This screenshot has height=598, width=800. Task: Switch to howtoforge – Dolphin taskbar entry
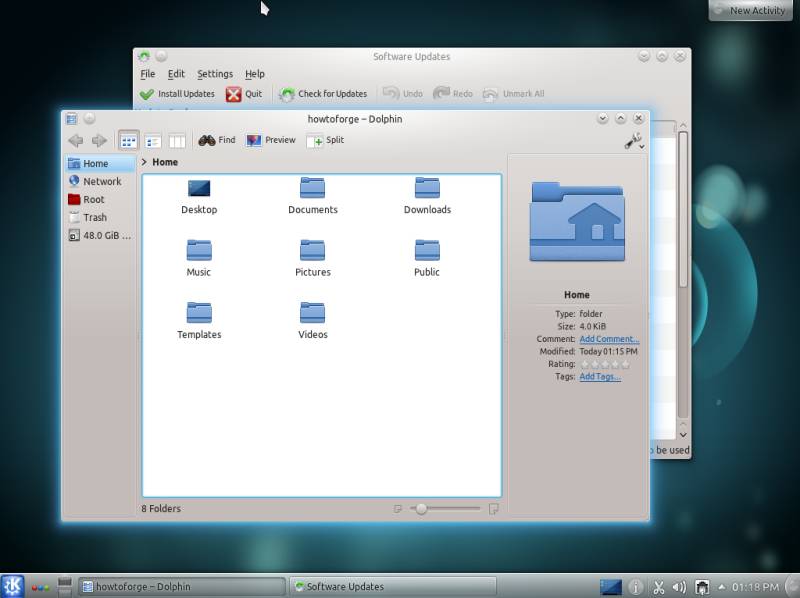pos(181,587)
